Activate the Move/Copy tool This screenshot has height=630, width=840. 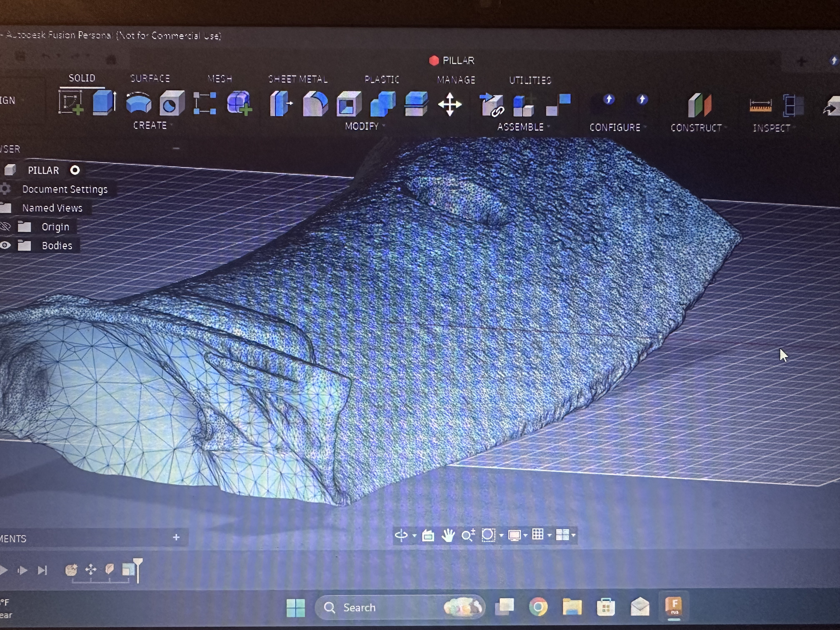(x=450, y=104)
